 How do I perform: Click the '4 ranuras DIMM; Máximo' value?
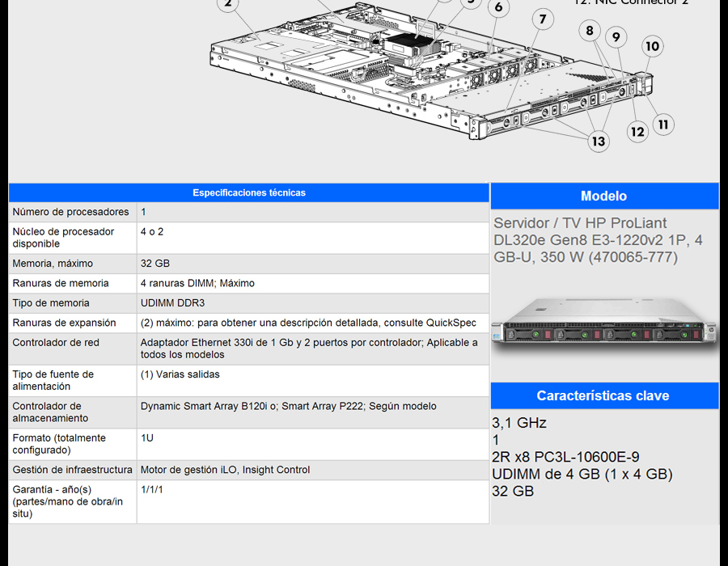pyautogui.click(x=197, y=284)
